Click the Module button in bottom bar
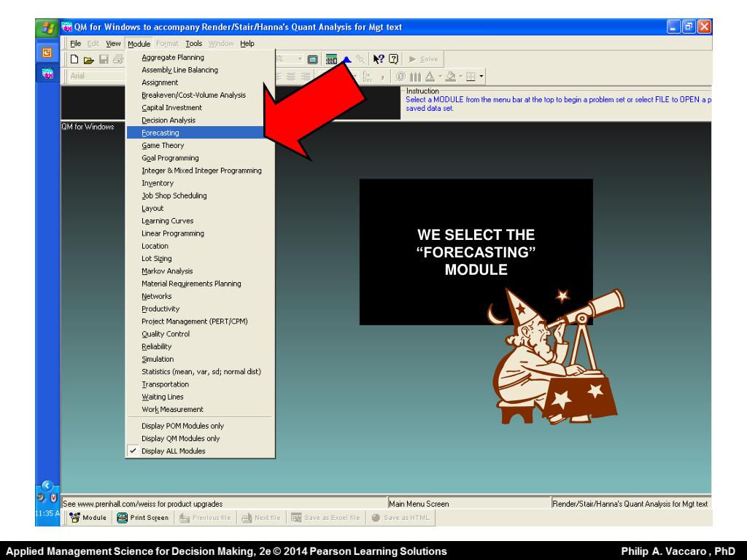747x560 pixels. pyautogui.click(x=88, y=518)
